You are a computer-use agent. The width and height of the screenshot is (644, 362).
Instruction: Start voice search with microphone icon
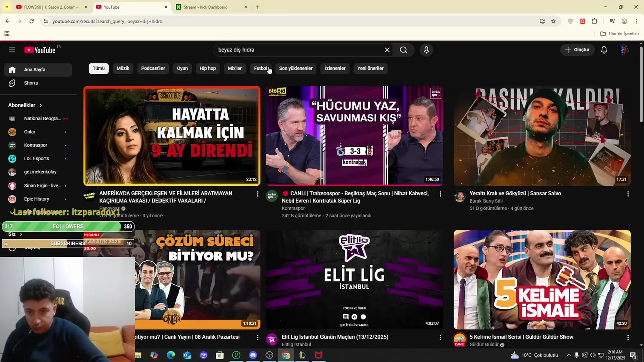click(426, 50)
